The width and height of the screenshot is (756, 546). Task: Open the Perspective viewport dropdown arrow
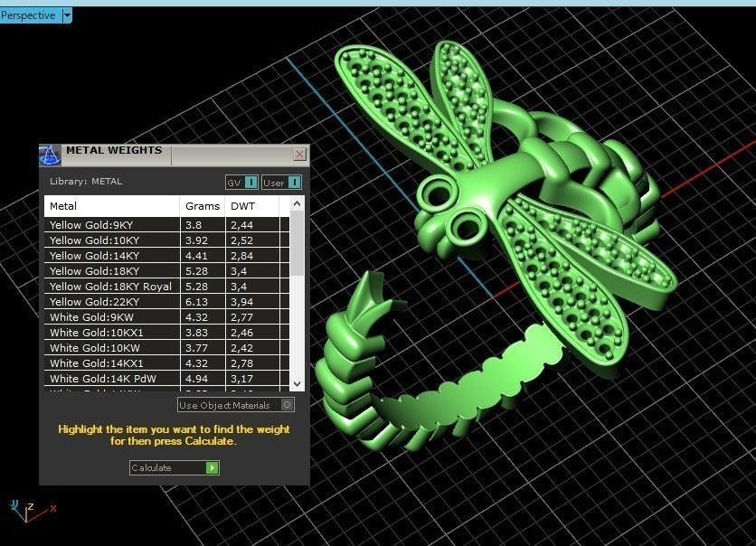click(x=68, y=15)
